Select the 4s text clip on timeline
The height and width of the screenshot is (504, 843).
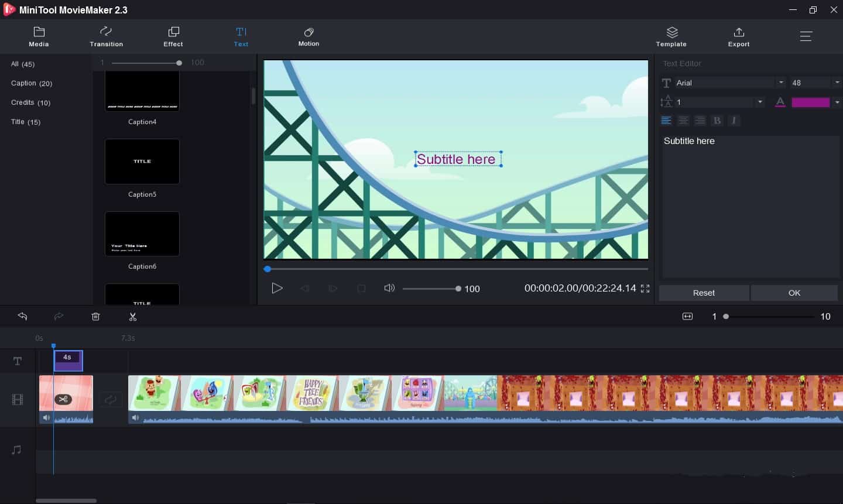click(68, 361)
